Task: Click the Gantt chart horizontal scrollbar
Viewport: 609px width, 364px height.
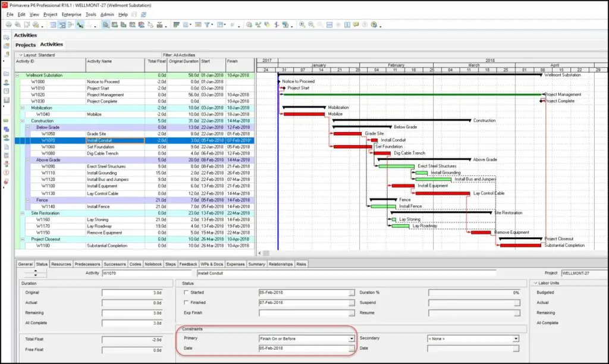Action: pyautogui.click(x=433, y=253)
